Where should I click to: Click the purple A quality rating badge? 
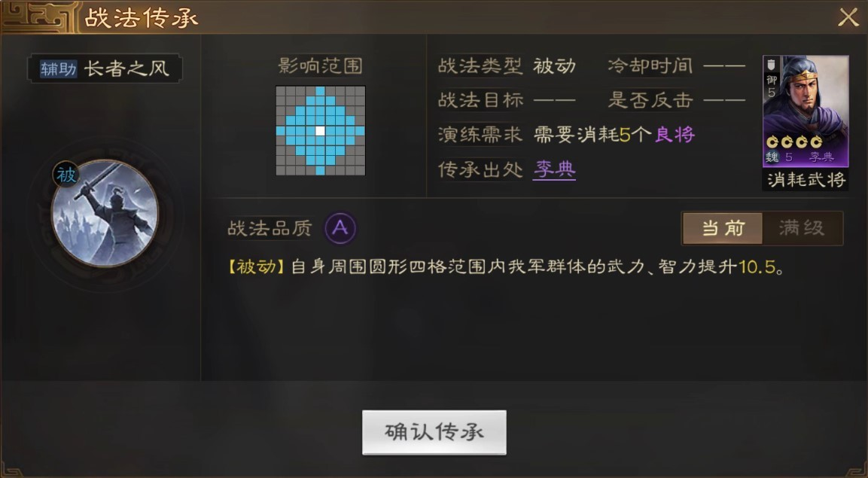click(340, 228)
